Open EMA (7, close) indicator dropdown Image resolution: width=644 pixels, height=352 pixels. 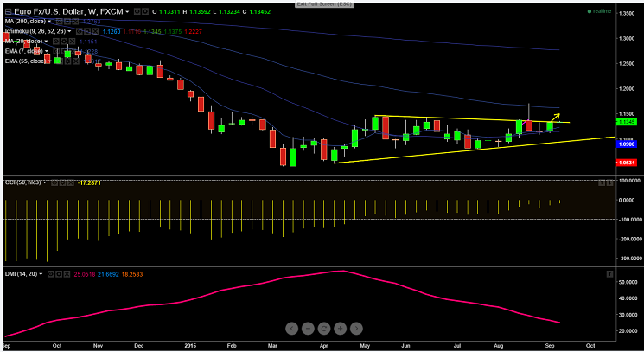point(47,51)
